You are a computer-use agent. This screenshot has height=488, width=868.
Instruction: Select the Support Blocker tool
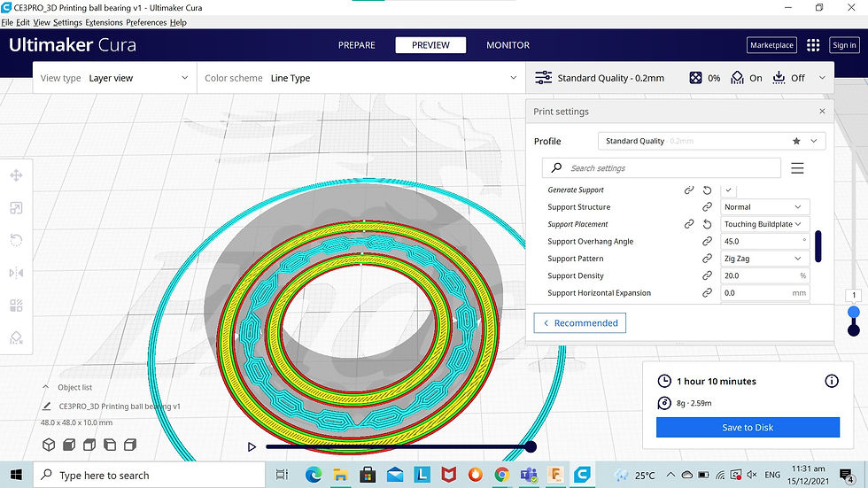16,337
